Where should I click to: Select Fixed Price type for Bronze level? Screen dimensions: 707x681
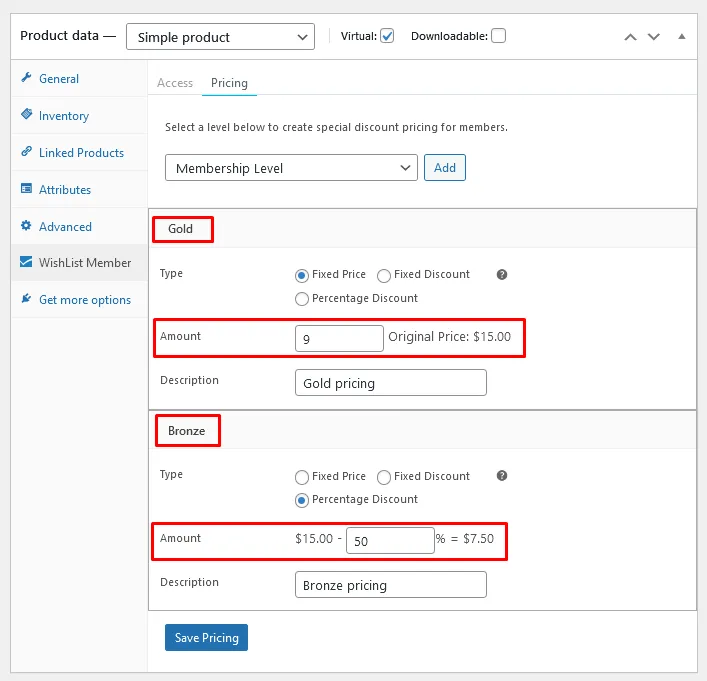point(302,477)
